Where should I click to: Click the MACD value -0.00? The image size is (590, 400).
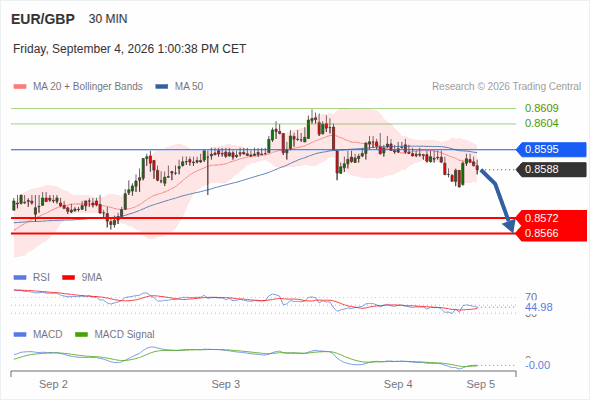(538, 365)
